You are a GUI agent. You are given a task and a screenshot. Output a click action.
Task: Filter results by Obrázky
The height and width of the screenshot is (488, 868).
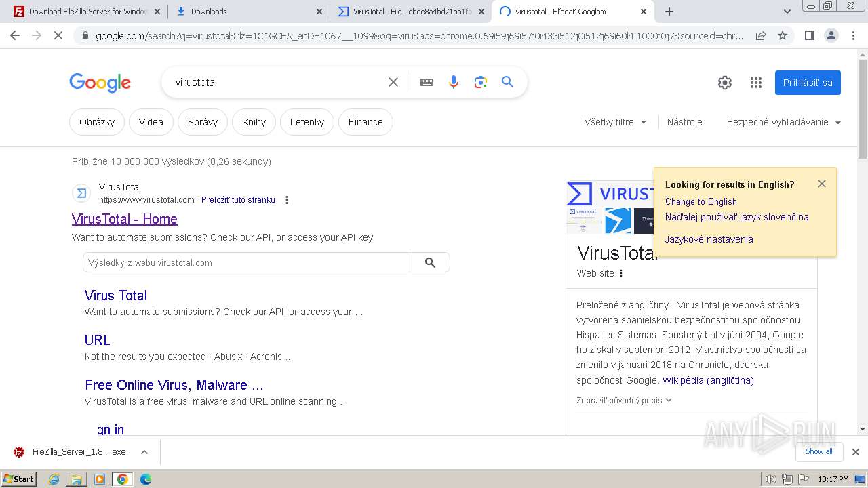(97, 122)
